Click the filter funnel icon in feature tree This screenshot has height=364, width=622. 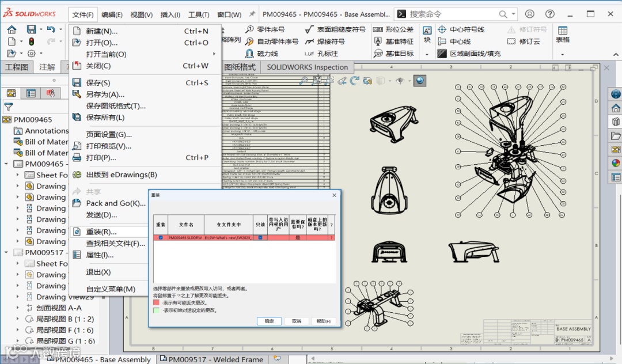click(8, 107)
